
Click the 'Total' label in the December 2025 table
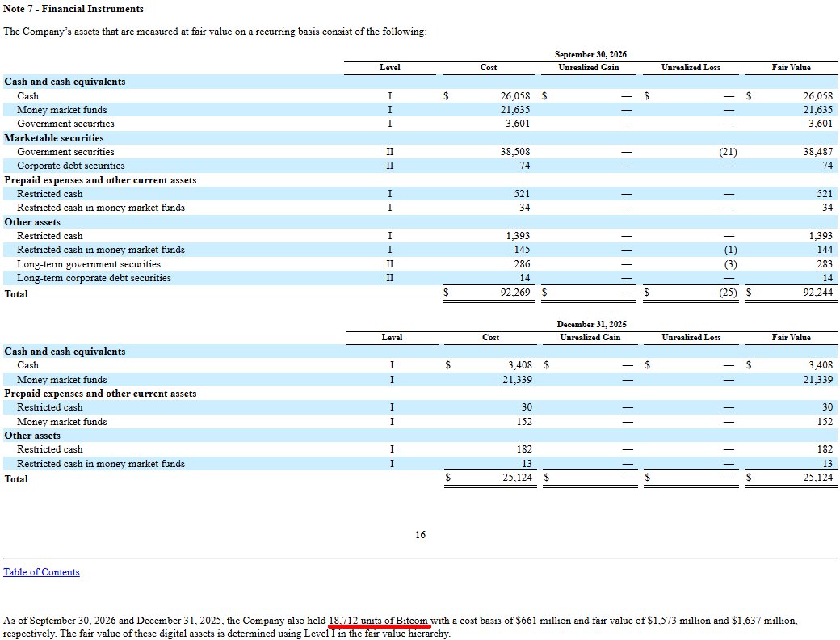16,478
